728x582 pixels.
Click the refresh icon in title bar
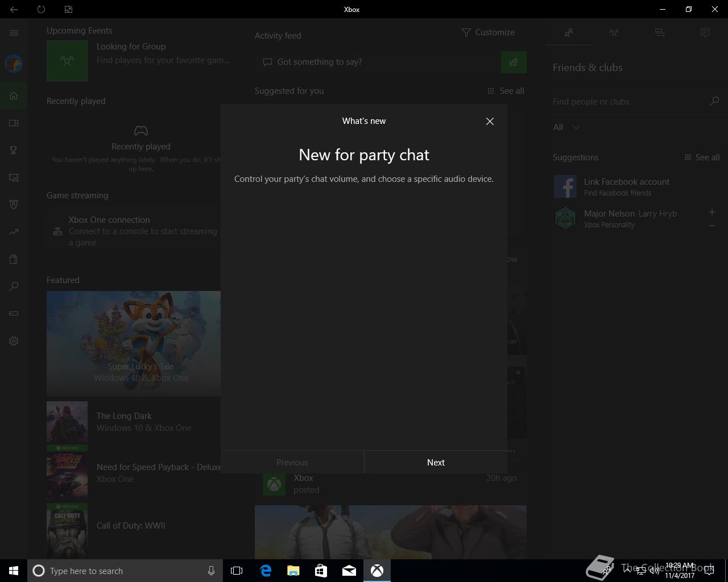click(x=41, y=9)
